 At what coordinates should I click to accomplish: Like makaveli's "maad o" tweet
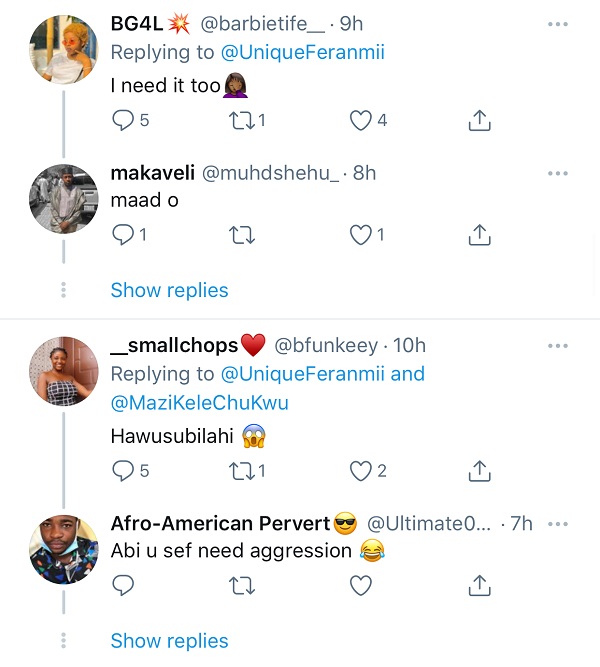(x=360, y=235)
